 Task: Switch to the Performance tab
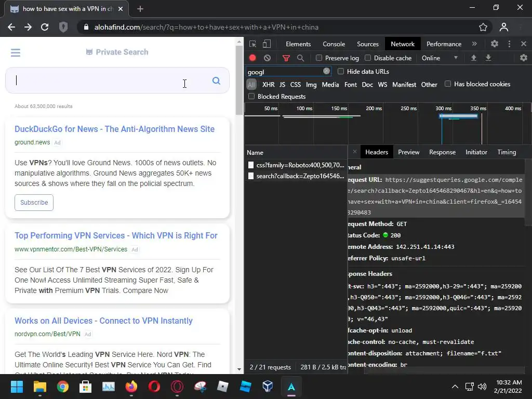coord(444,44)
